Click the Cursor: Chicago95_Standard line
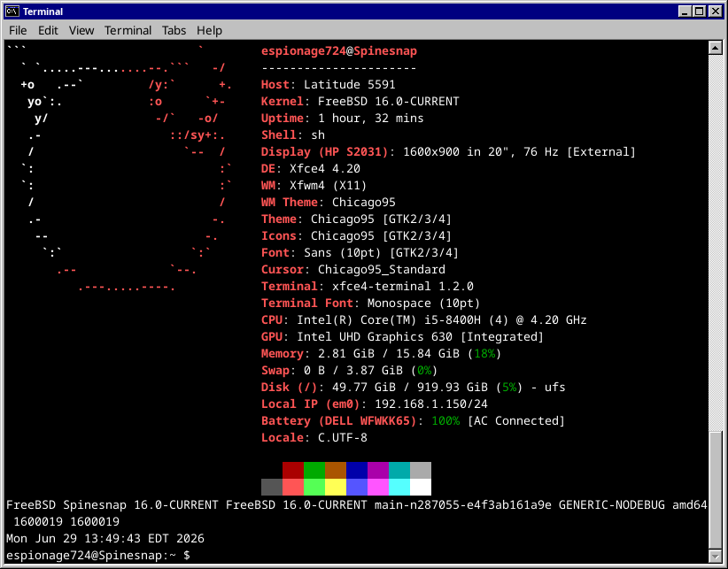The image size is (728, 569). (x=352, y=269)
